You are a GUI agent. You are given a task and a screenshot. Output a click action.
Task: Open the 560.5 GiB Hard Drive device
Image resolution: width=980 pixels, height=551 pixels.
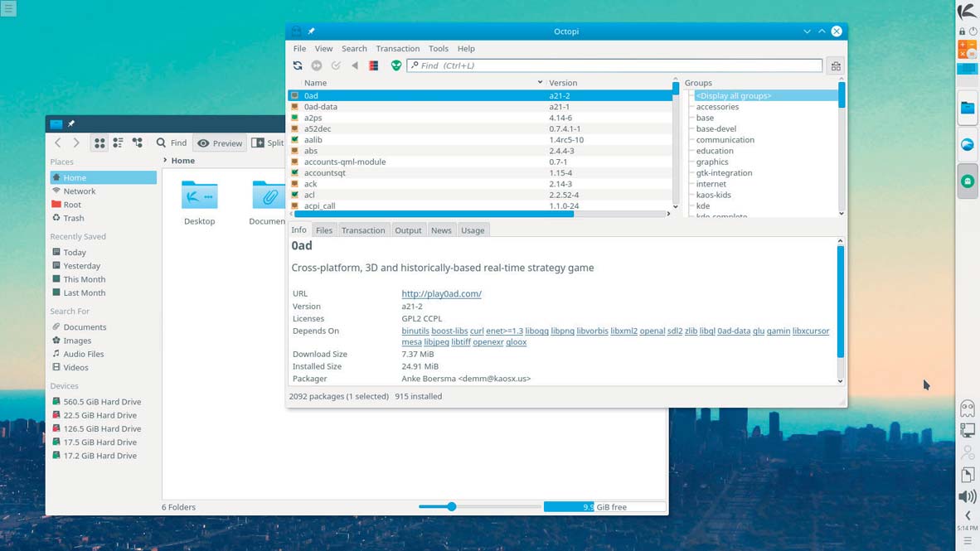(x=103, y=402)
